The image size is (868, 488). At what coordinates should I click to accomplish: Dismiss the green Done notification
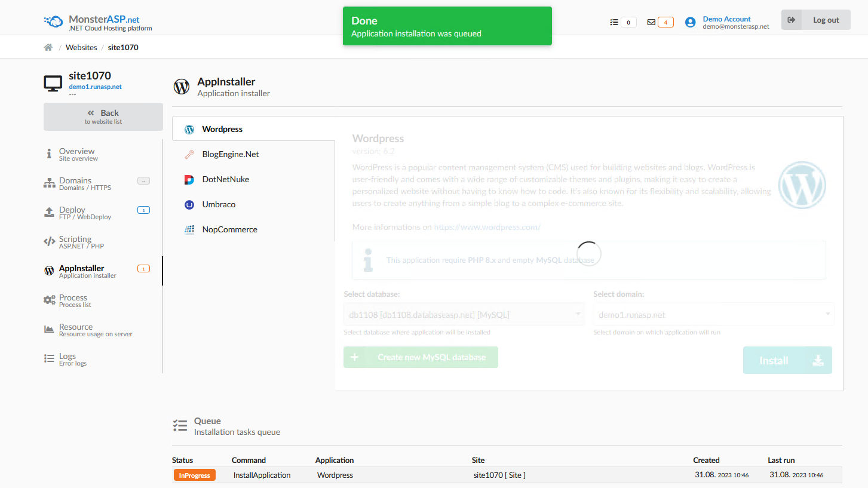(447, 26)
